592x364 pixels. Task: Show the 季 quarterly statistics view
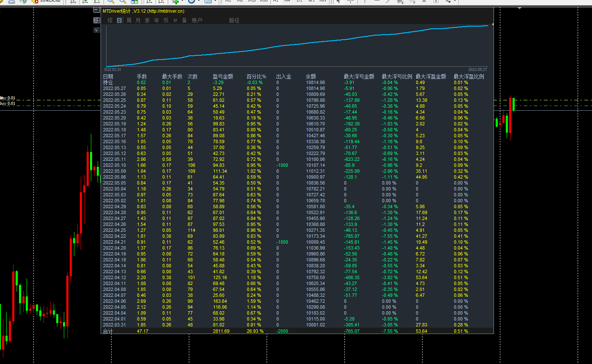[147, 20]
